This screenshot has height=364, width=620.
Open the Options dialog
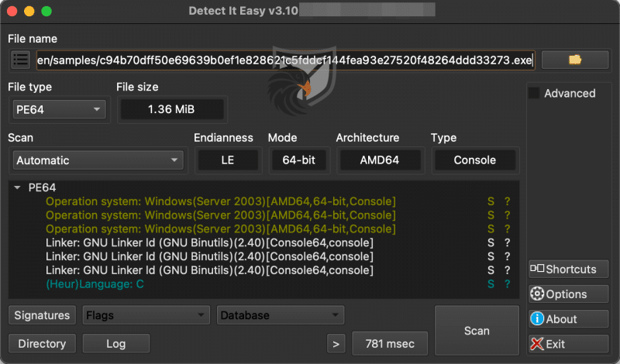click(568, 294)
